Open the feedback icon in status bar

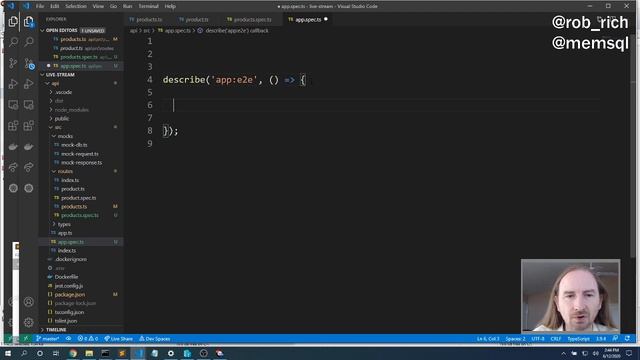point(615,339)
